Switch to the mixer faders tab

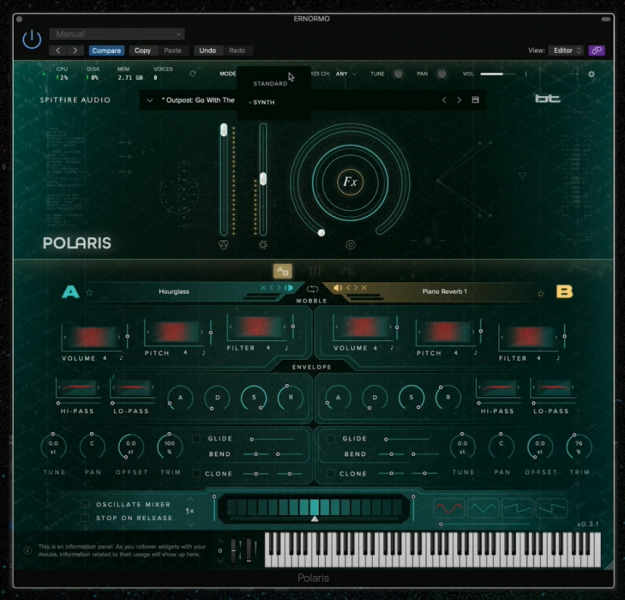click(x=315, y=271)
